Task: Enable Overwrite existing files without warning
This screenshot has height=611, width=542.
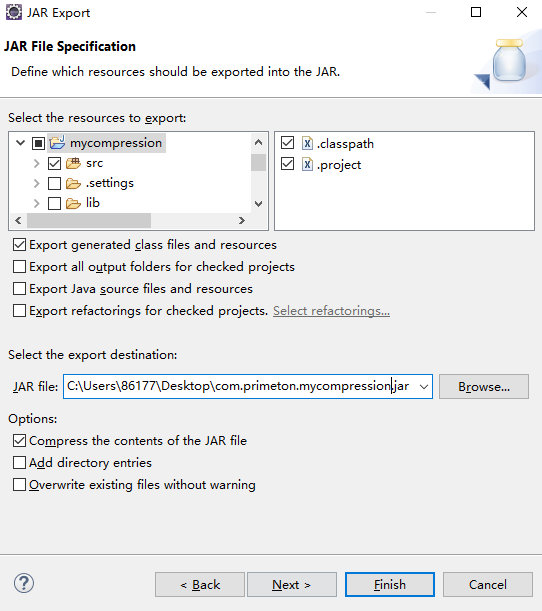Action: [19, 485]
